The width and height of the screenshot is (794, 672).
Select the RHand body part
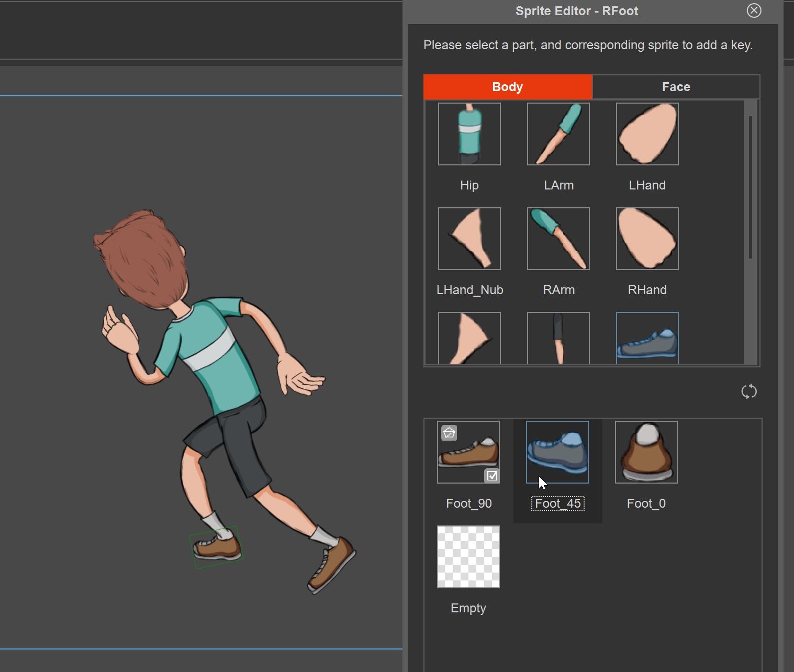(647, 239)
